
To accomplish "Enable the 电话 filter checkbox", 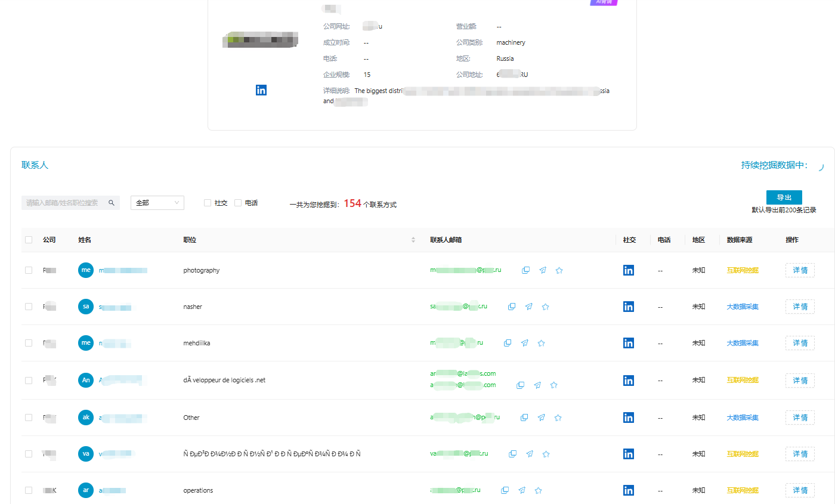I will click(238, 203).
